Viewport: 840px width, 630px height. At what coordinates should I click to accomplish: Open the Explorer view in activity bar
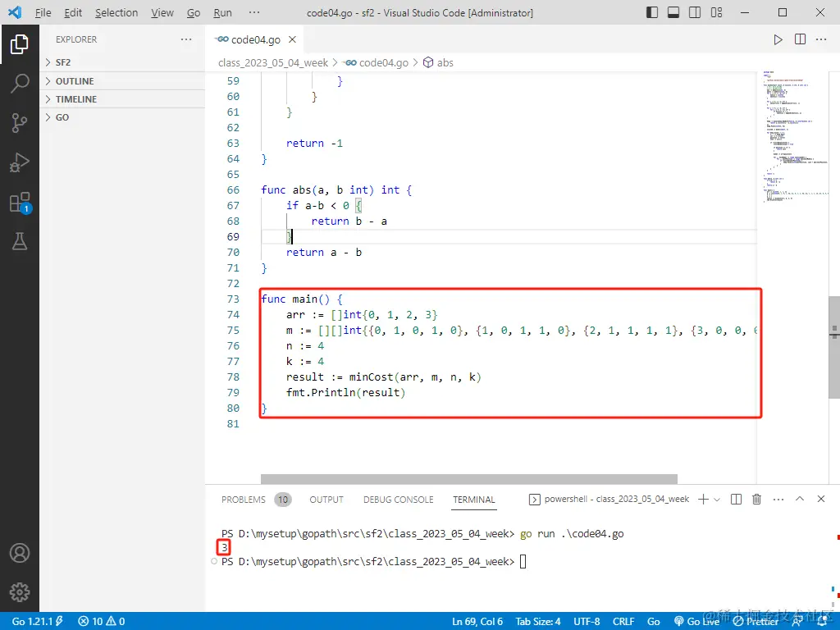20,44
